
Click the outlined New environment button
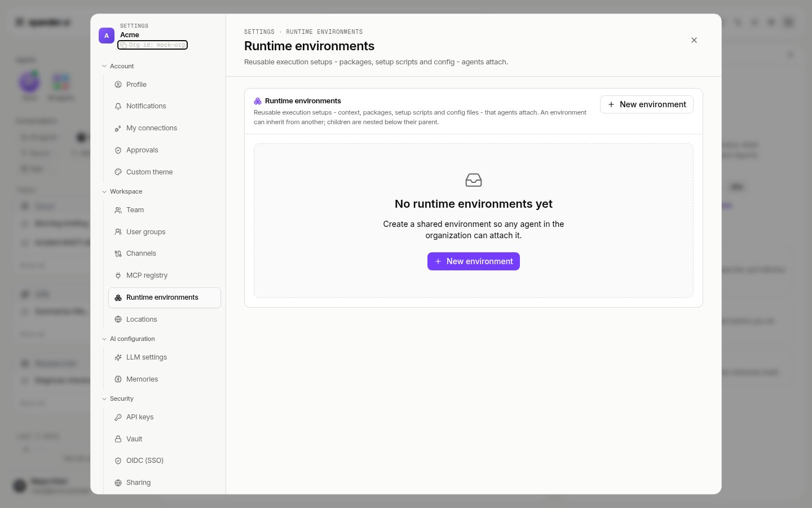click(647, 104)
